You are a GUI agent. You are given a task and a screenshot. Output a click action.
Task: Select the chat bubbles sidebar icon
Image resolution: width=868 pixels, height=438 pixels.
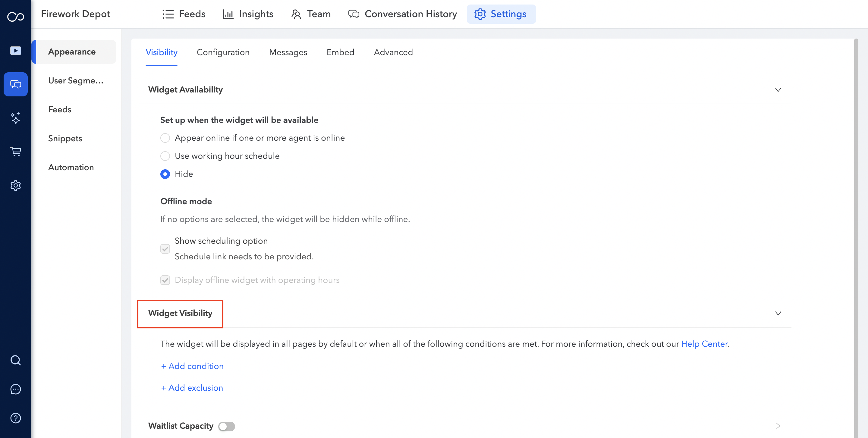tap(15, 84)
